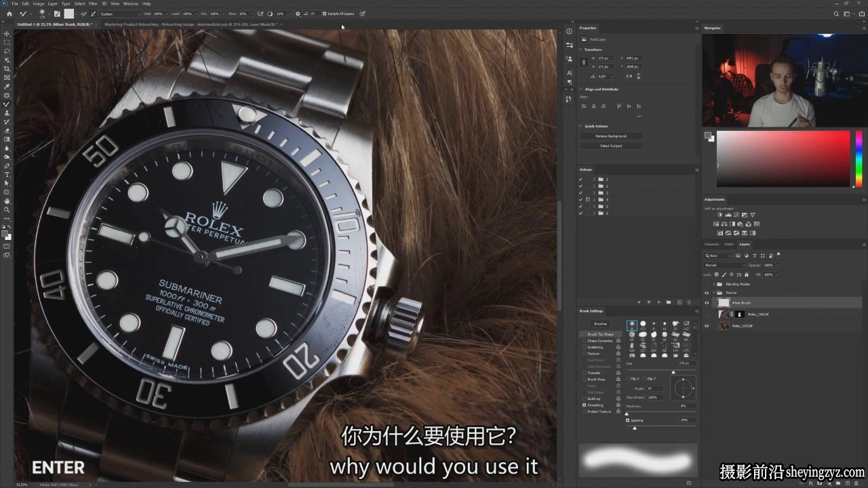Collapse the Transform section
This screenshot has height=488, width=868.
point(581,49)
